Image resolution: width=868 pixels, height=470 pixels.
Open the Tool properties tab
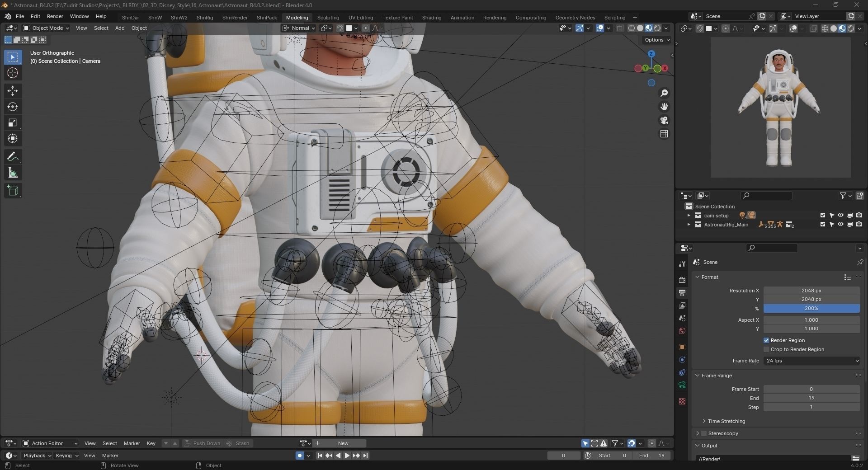coord(682,263)
